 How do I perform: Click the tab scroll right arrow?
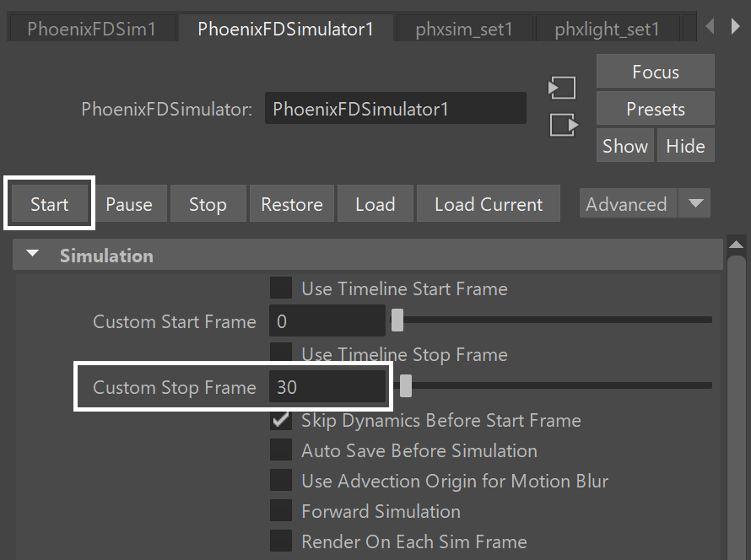tap(735, 26)
